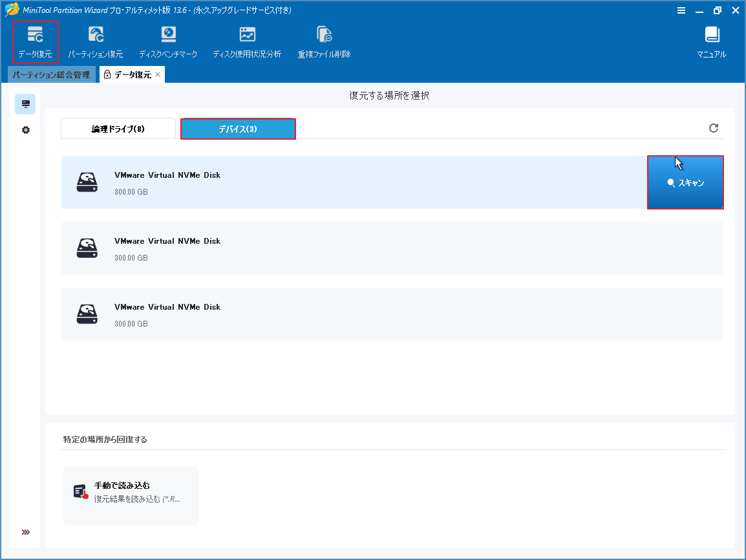
Task: Open the hamburger menu
Action: pos(681,10)
